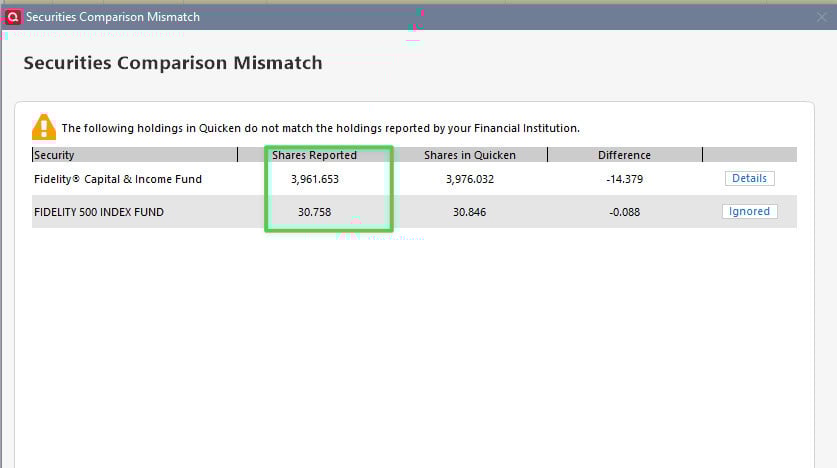Click the title bar text 'Securities Comparison Mismatch'
The width and height of the screenshot is (837, 468).
(x=113, y=17)
